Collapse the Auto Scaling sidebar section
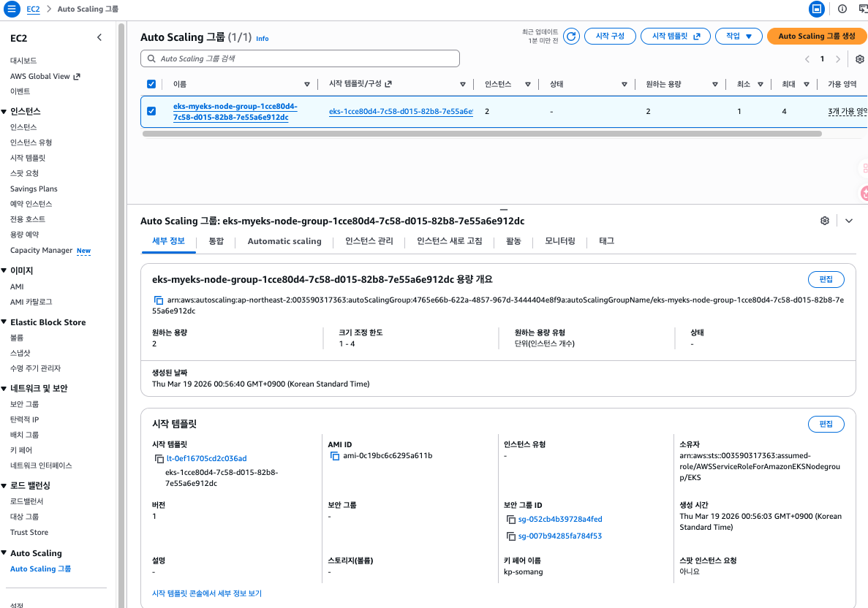868x608 pixels. click(x=4, y=553)
